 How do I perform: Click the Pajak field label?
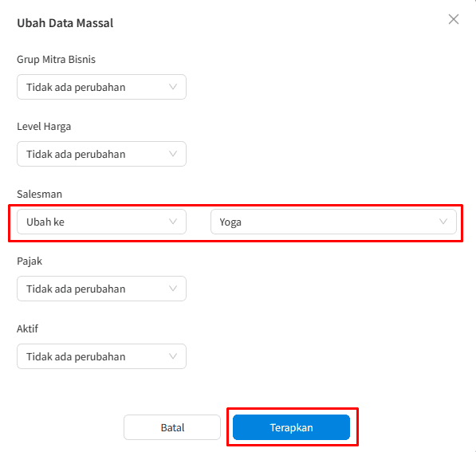[30, 261]
